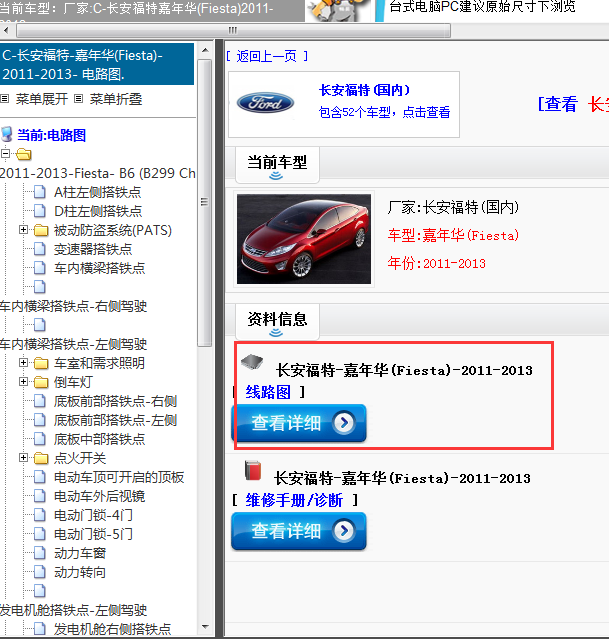Click 年份:2011-2013 red text
The image size is (609, 639).
coord(437,263)
